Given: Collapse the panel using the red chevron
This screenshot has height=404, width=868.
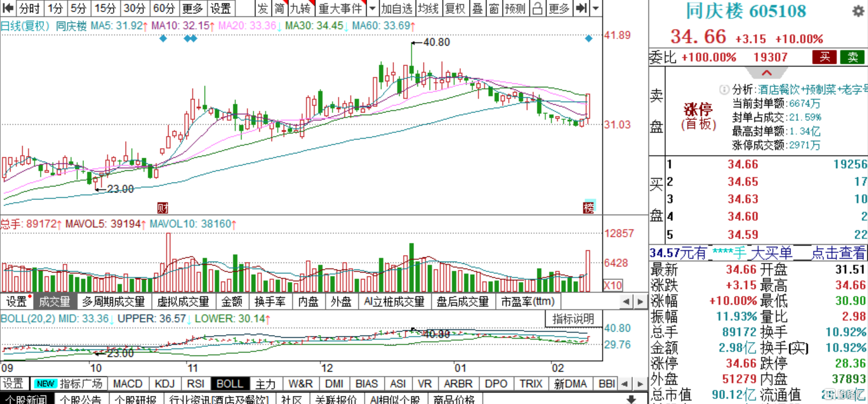Looking at the screenshot, I should coord(766,73).
